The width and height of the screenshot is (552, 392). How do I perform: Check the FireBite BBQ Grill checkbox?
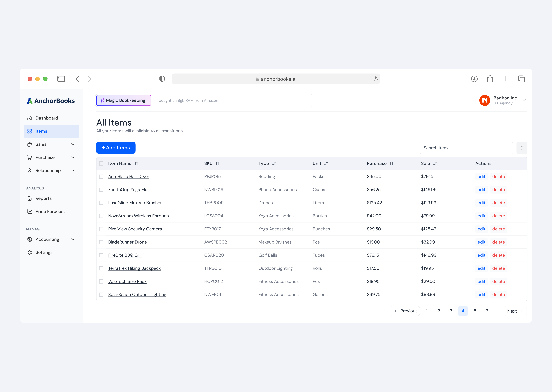(101, 255)
